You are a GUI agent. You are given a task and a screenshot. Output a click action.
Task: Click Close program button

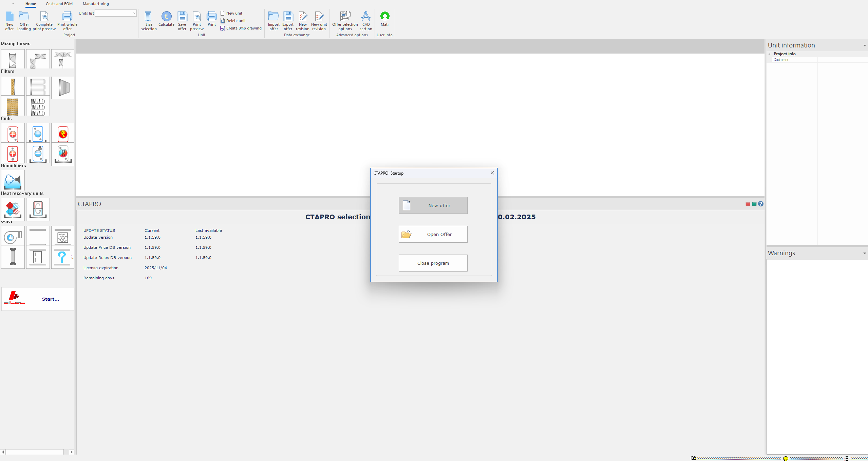pyautogui.click(x=433, y=263)
